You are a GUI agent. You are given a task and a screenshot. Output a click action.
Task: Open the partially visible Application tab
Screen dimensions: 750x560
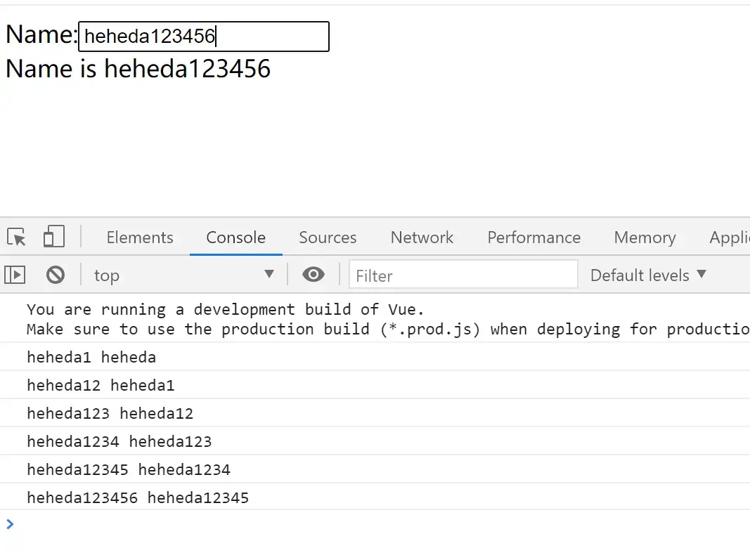coord(729,237)
